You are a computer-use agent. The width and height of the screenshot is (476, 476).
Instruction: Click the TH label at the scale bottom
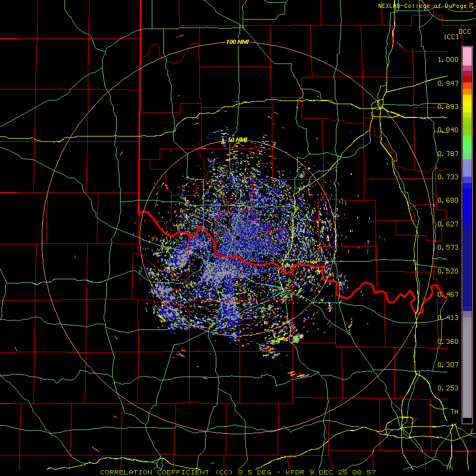[x=454, y=412]
